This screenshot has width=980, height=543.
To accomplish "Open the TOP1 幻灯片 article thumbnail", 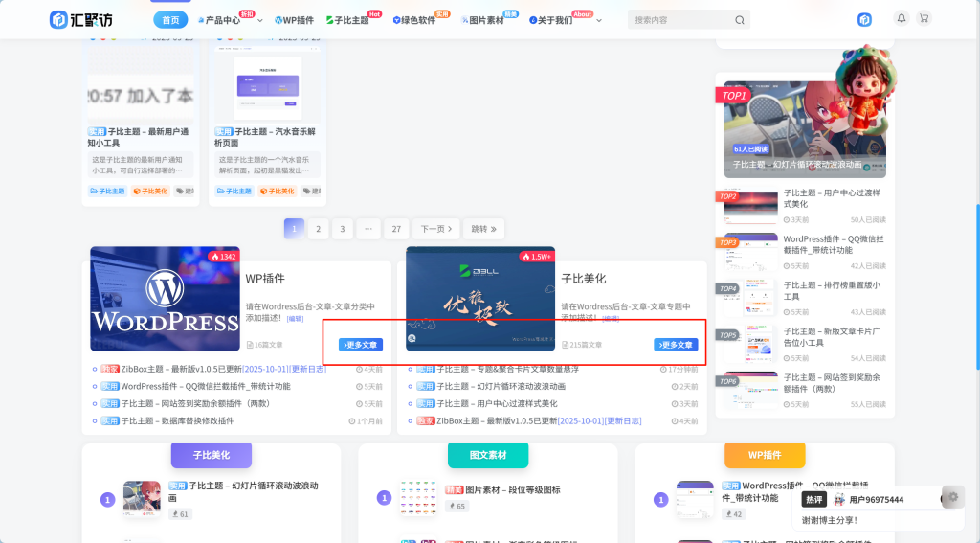I will coord(804,129).
